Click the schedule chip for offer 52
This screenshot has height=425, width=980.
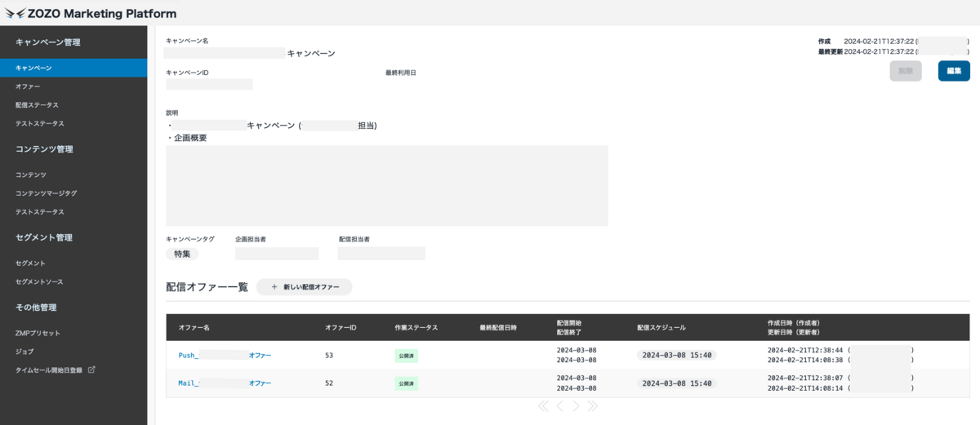tap(677, 383)
